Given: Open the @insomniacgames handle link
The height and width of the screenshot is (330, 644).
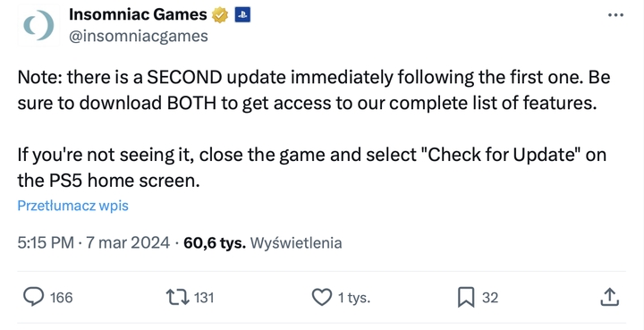Looking at the screenshot, I should (x=139, y=36).
